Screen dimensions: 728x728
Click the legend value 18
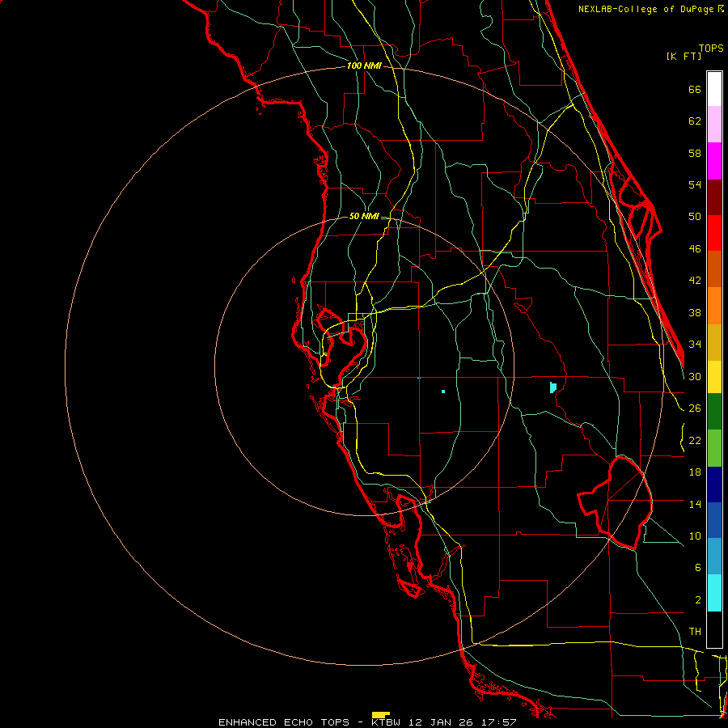(695, 472)
